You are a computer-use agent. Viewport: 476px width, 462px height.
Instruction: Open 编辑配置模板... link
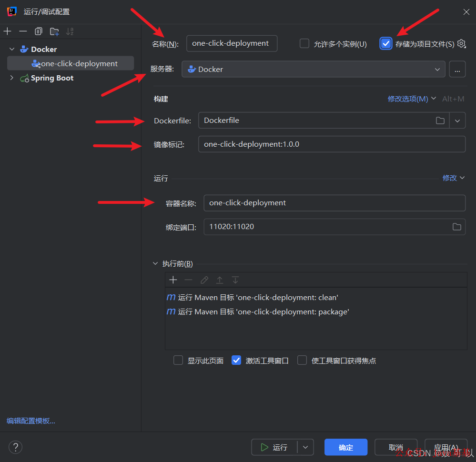coord(31,421)
